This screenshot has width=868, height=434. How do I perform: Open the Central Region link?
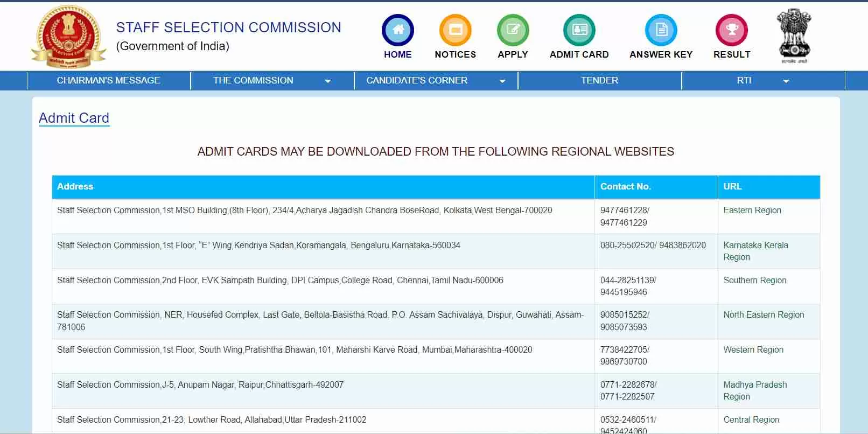coord(751,420)
